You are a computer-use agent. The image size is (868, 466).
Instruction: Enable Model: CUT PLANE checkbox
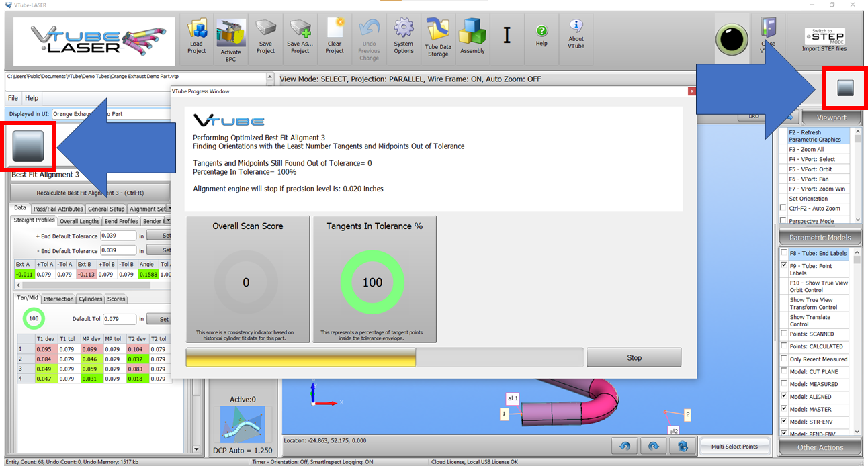pos(783,371)
